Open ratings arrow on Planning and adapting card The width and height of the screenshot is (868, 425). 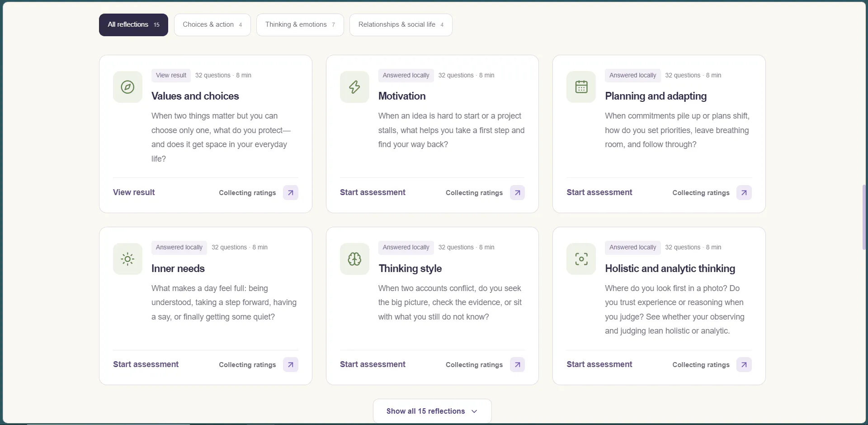click(x=744, y=192)
